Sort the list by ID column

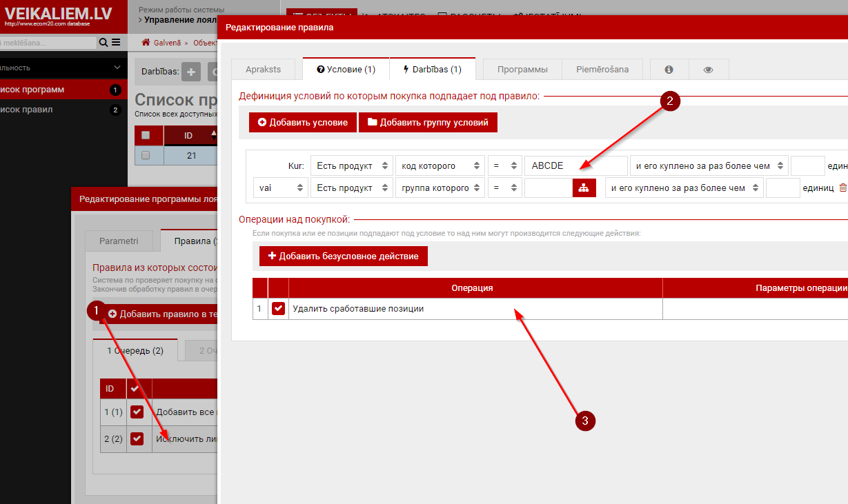pyautogui.click(x=189, y=136)
